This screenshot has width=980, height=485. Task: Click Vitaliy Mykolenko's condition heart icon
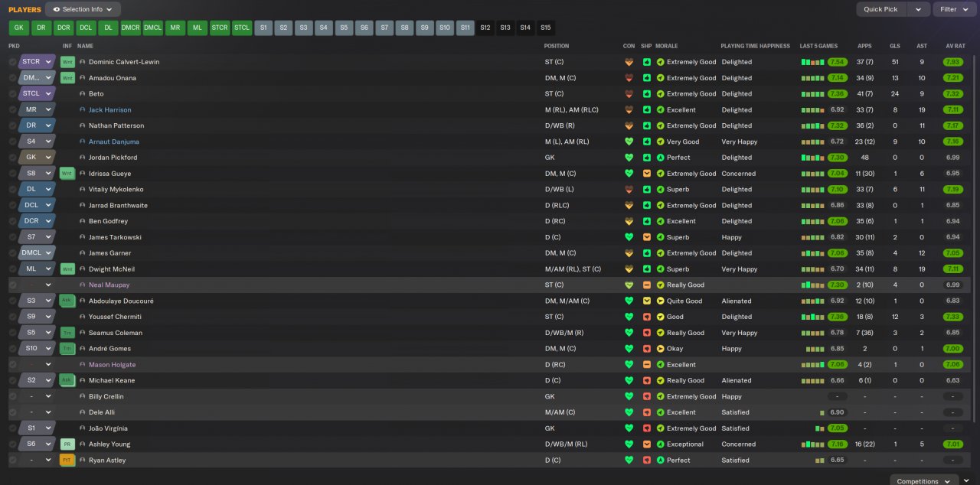pyautogui.click(x=629, y=190)
